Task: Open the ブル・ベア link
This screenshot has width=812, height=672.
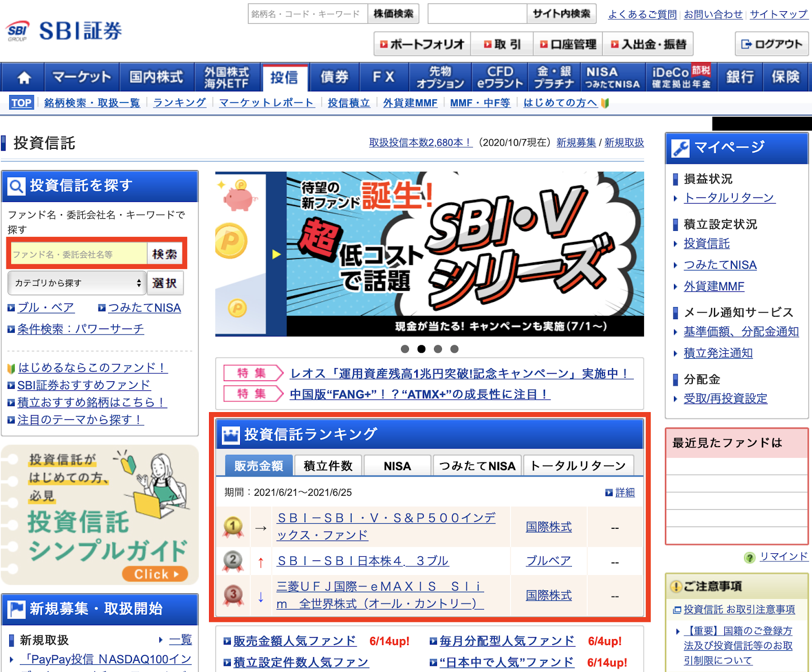Action: pos(46,308)
